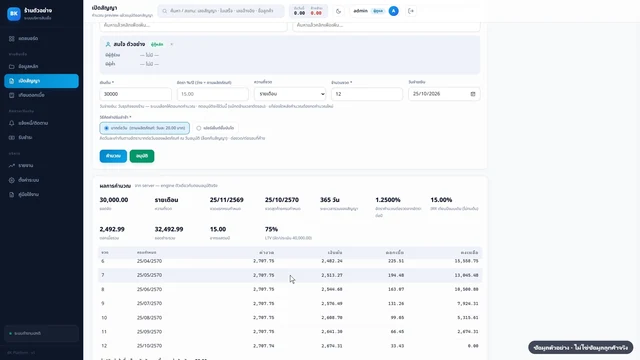The width and height of the screenshot is (640, 360).
Task: Click the blue calculate button
Action: pyautogui.click(x=113, y=156)
